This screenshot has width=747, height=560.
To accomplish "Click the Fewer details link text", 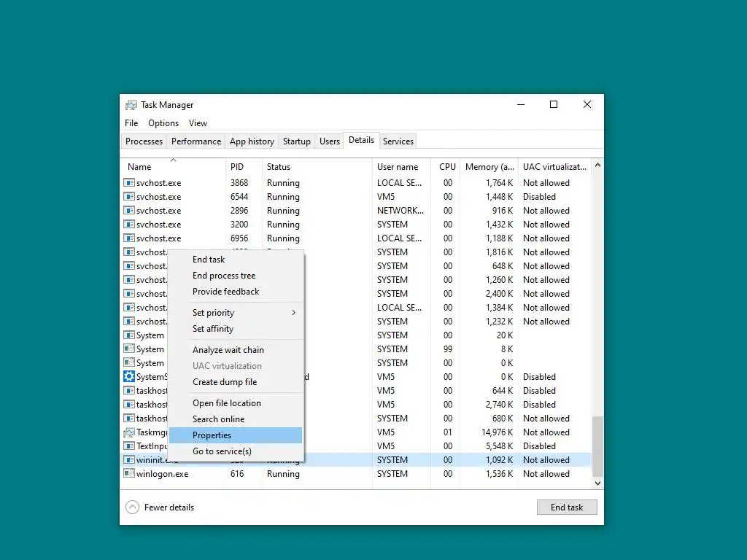I will (x=169, y=507).
